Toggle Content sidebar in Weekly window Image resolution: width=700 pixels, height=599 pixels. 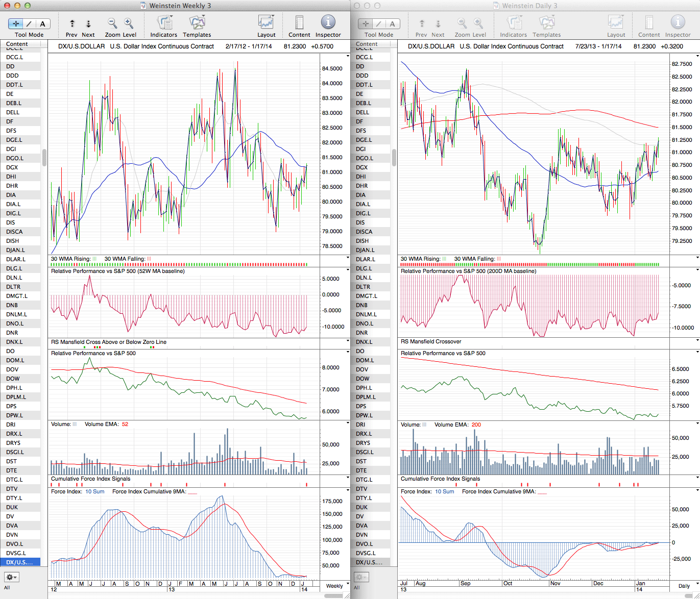tap(299, 23)
